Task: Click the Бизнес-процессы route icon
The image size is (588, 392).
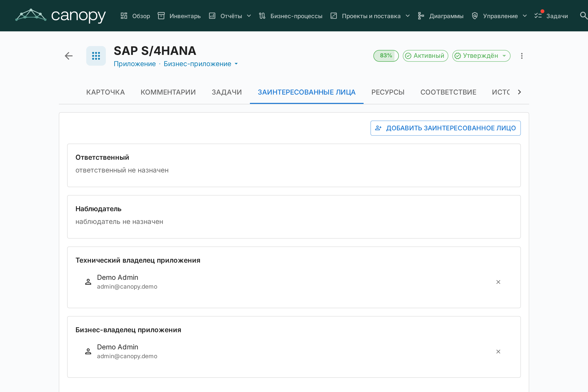Action: pos(262,16)
